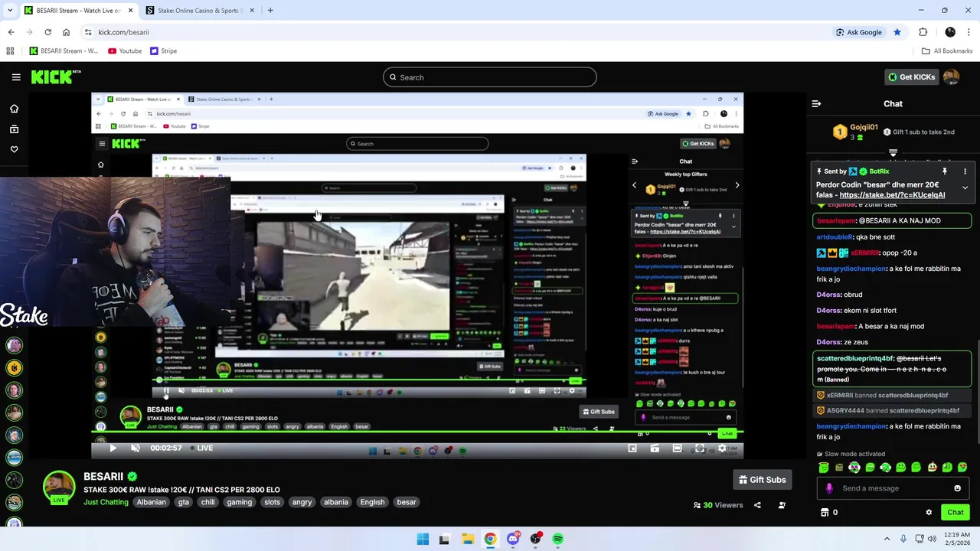Viewport: 980px width, 551px height.
Task: Open the emoji picker in chat box
Action: (x=957, y=488)
